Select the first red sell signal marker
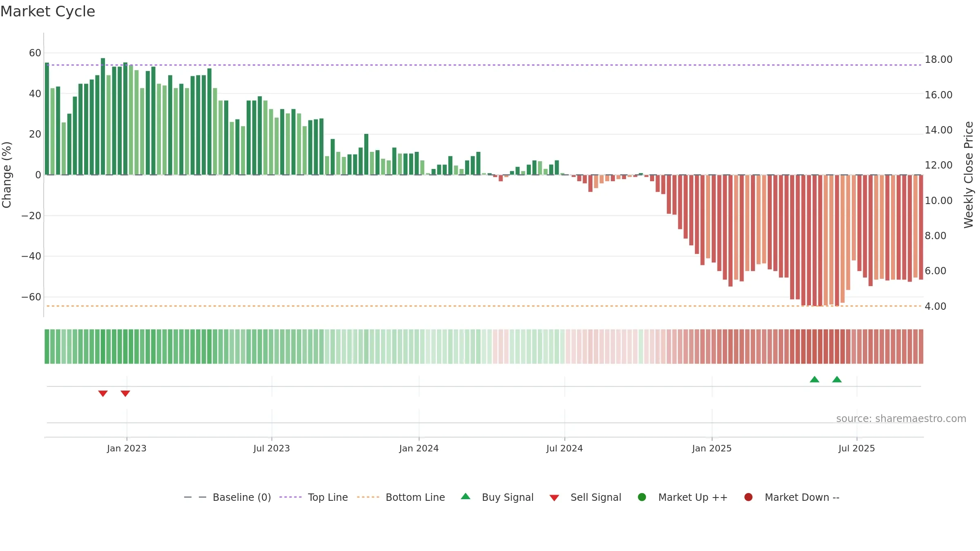This screenshot has height=551, width=980. 103,393
